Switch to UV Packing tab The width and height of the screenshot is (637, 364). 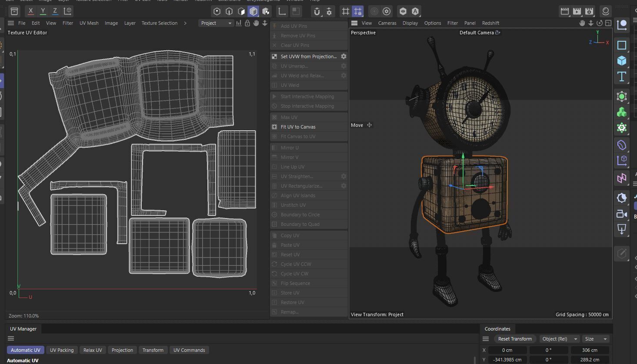point(62,350)
